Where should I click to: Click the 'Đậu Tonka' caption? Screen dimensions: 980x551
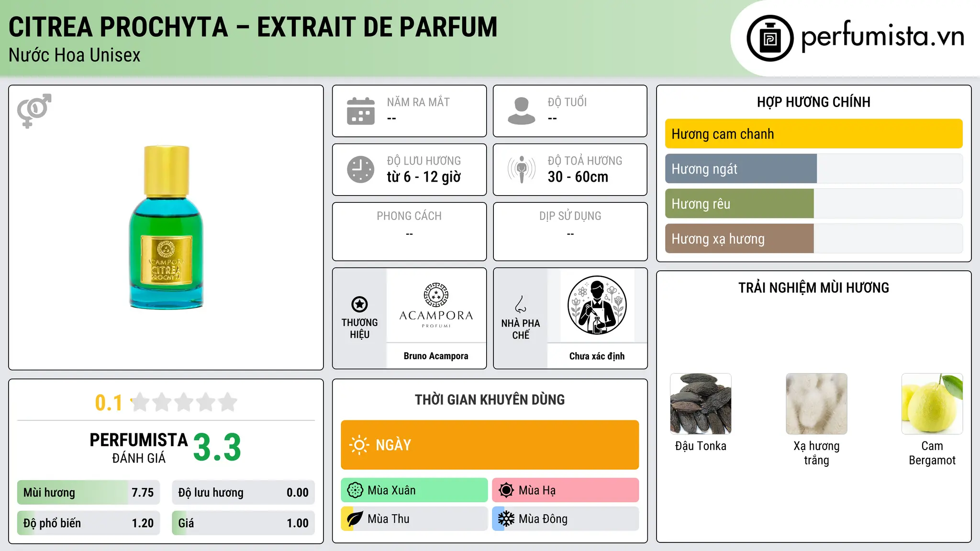click(701, 446)
